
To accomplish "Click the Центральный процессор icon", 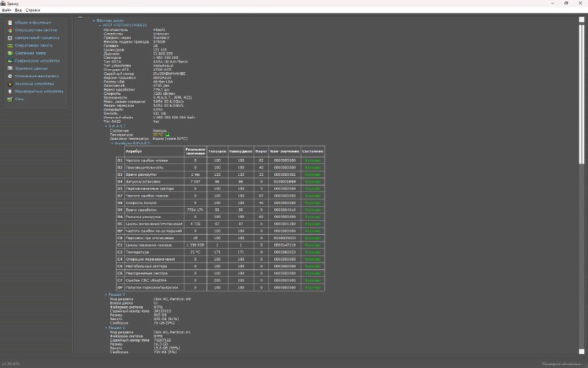I will click(10, 38).
